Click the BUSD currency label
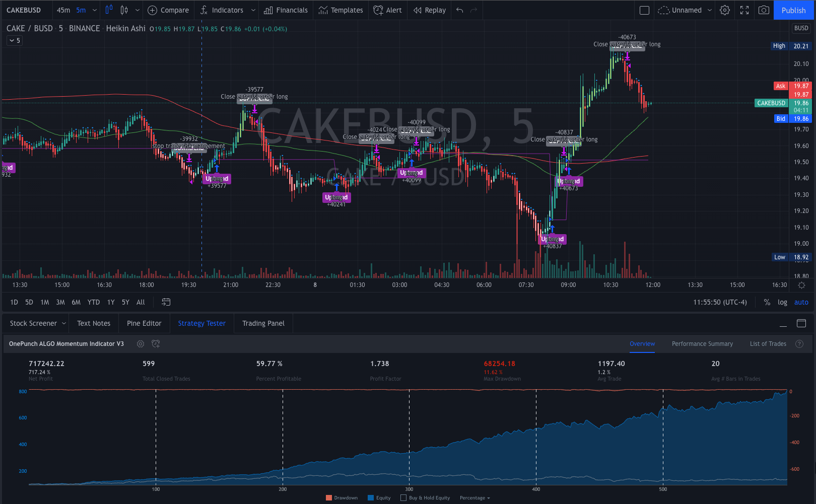 click(x=801, y=28)
